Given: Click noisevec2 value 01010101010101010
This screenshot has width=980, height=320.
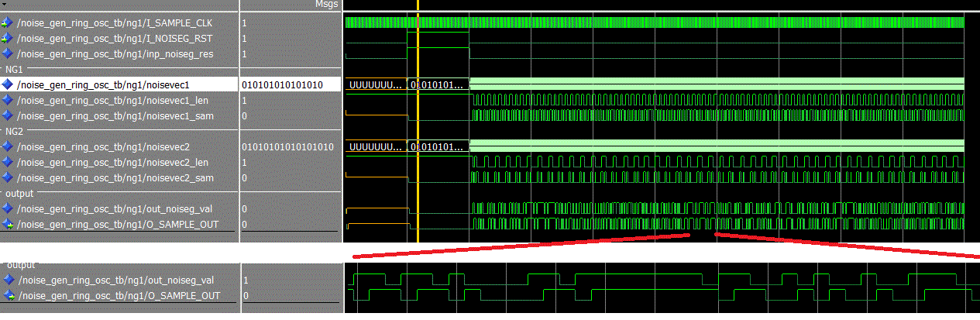Looking at the screenshot, I should point(288,146).
